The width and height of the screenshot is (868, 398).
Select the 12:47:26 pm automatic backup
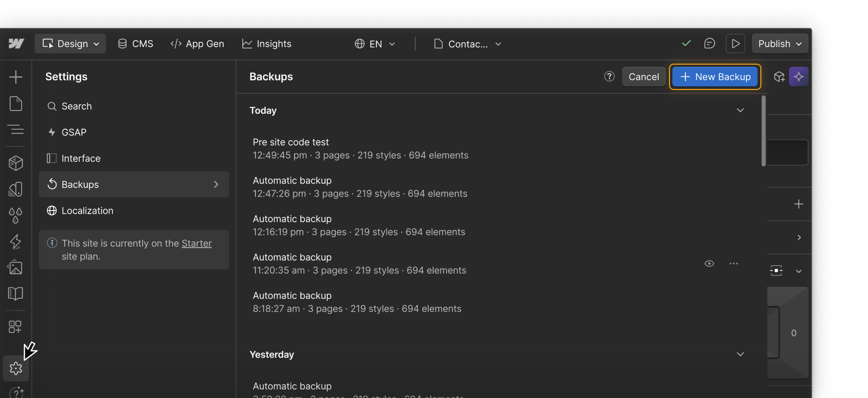pyautogui.click(x=497, y=187)
